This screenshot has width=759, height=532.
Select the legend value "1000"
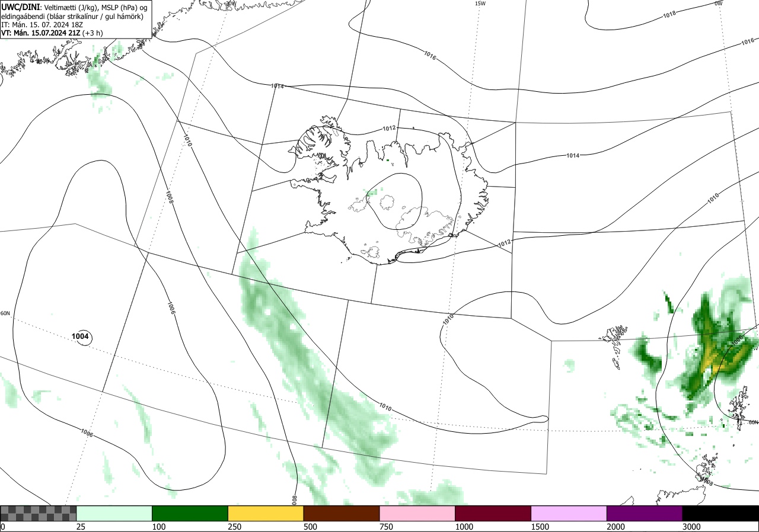tap(464, 527)
